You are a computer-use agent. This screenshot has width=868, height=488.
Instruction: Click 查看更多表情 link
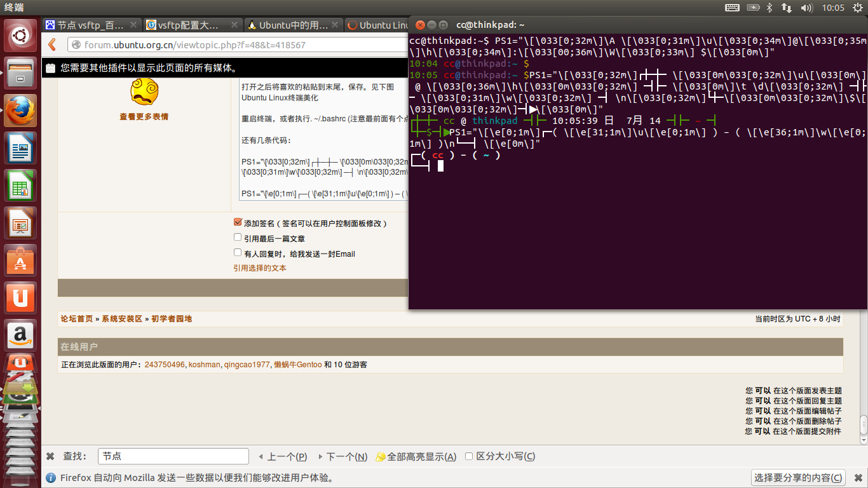tap(144, 117)
